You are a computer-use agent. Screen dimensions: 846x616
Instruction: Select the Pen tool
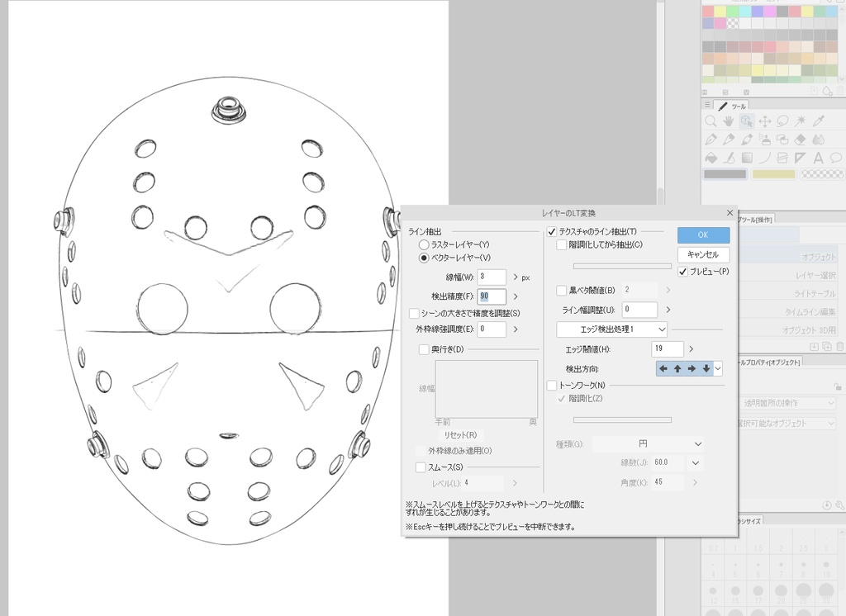(711, 140)
